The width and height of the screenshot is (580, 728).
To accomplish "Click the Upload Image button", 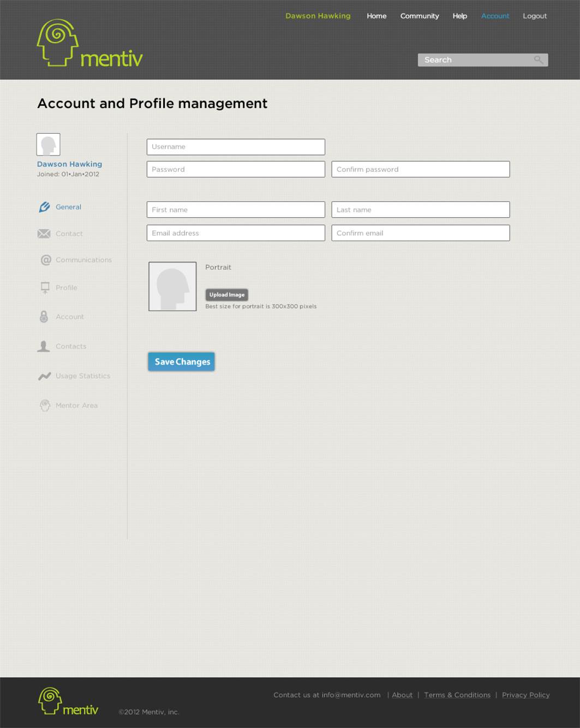I will 227,295.
